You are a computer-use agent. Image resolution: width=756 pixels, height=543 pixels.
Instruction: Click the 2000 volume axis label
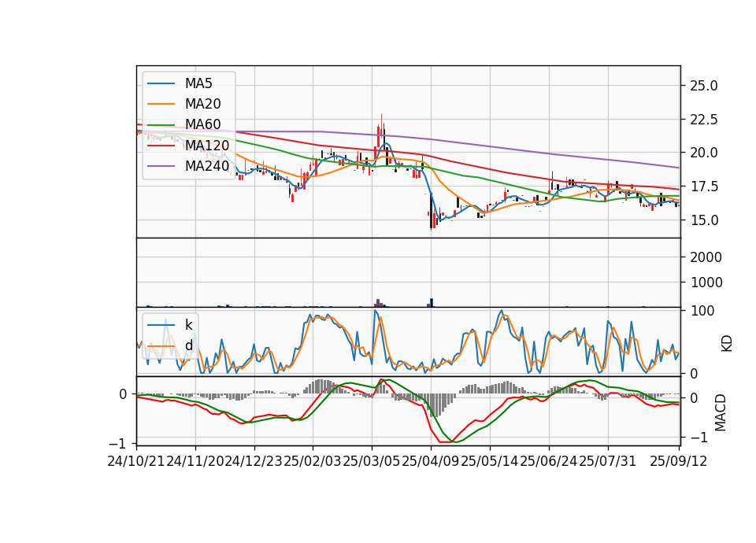click(706, 257)
